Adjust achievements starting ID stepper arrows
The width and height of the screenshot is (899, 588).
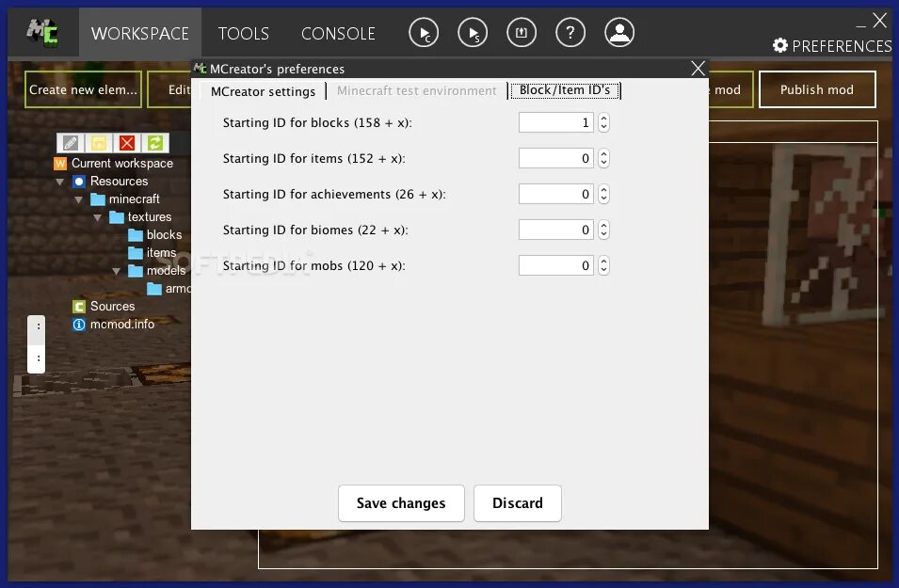click(603, 194)
